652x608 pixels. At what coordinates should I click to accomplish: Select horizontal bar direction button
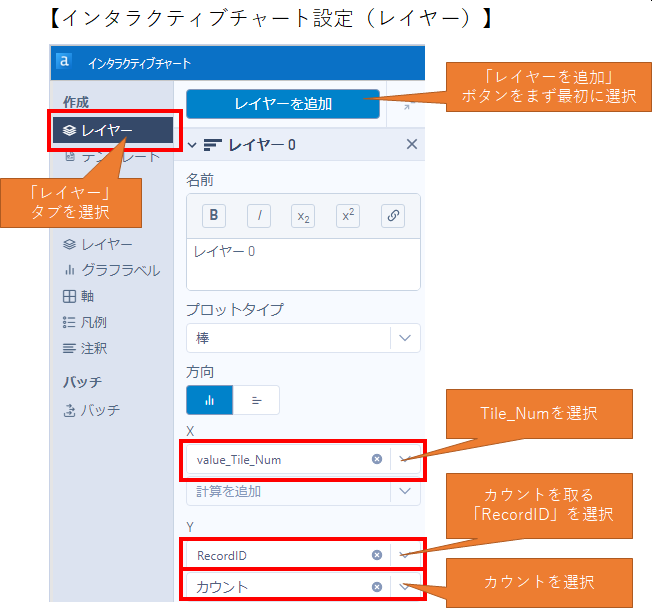click(x=256, y=400)
